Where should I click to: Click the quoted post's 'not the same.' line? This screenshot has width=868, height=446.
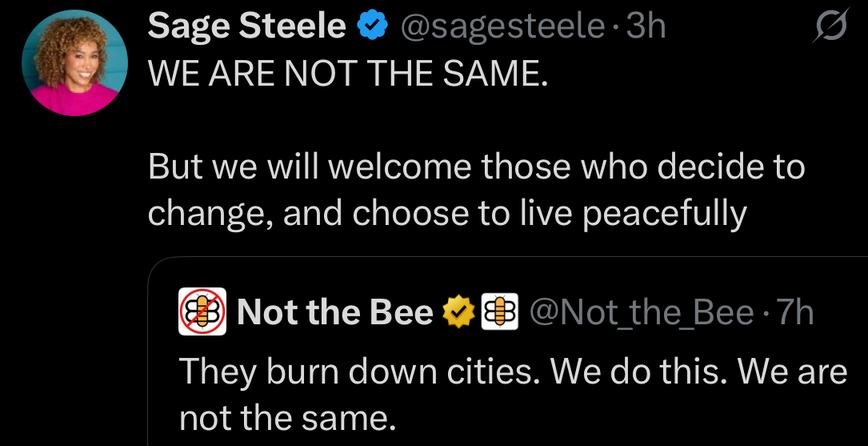click(286, 417)
